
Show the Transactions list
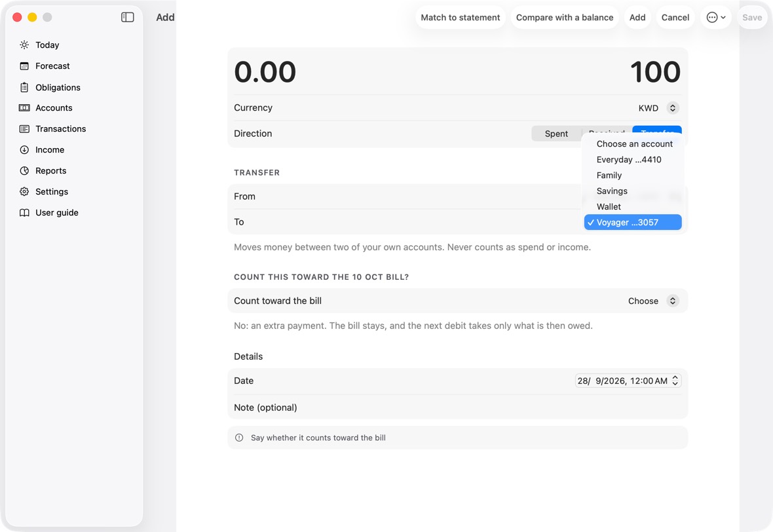[61, 128]
